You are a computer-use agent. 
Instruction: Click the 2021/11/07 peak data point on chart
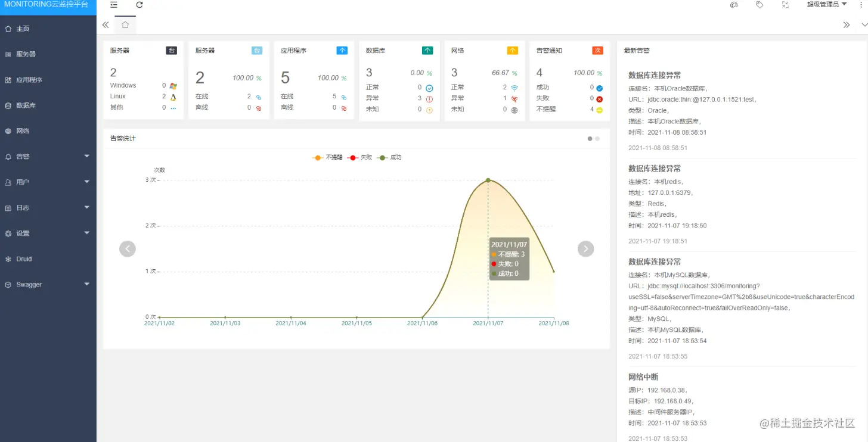(488, 180)
